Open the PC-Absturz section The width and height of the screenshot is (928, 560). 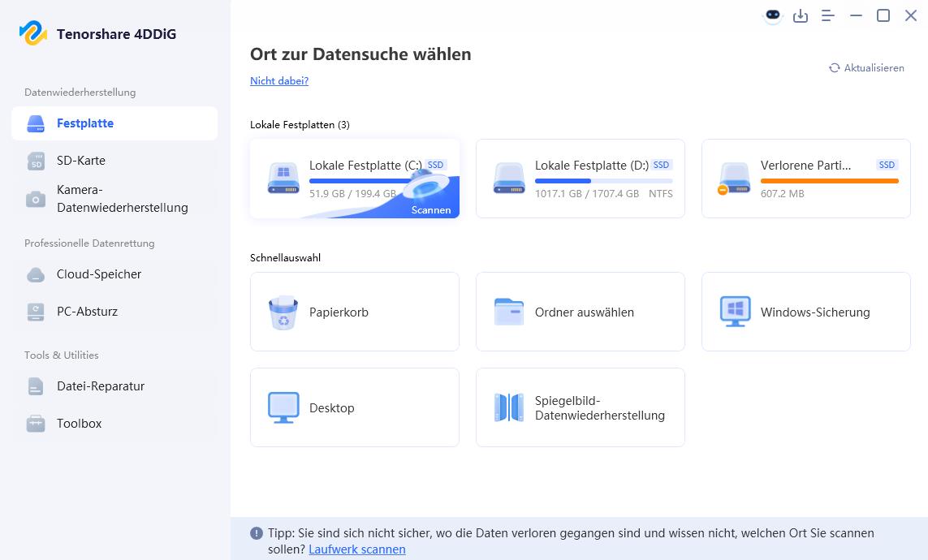[114, 312]
